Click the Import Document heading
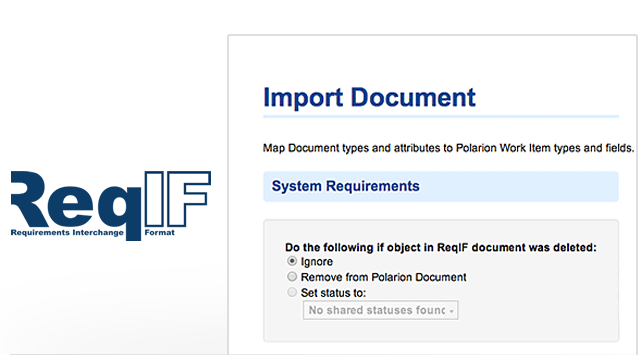Image resolution: width=640 pixels, height=360 pixels. pyautogui.click(x=369, y=98)
